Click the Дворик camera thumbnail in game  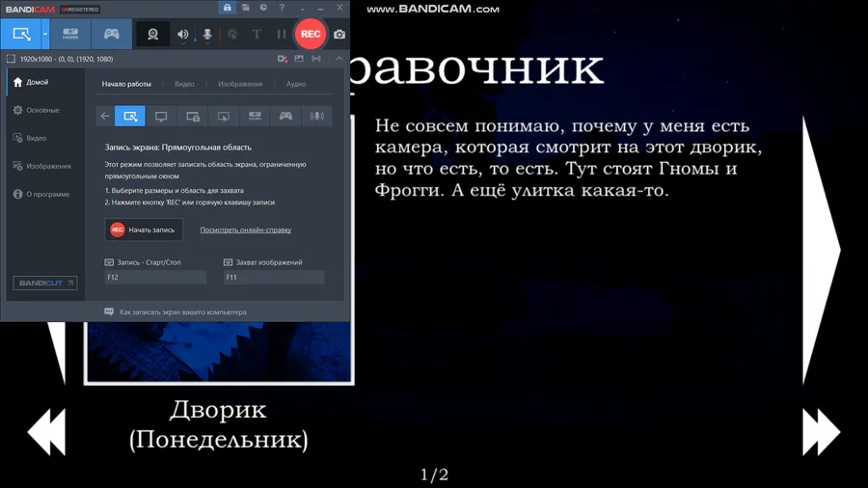(x=219, y=352)
